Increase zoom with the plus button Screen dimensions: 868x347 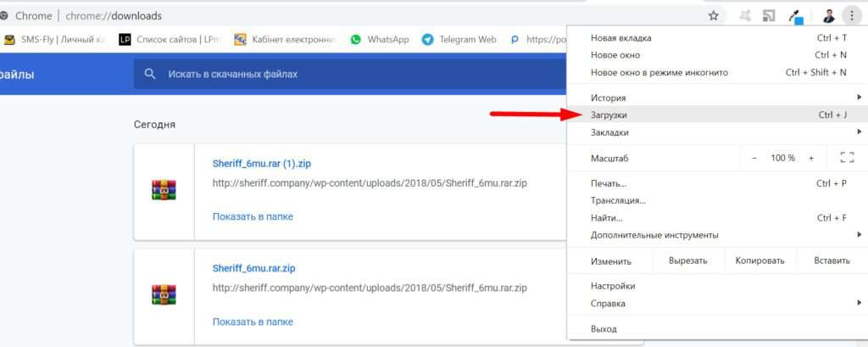click(810, 158)
